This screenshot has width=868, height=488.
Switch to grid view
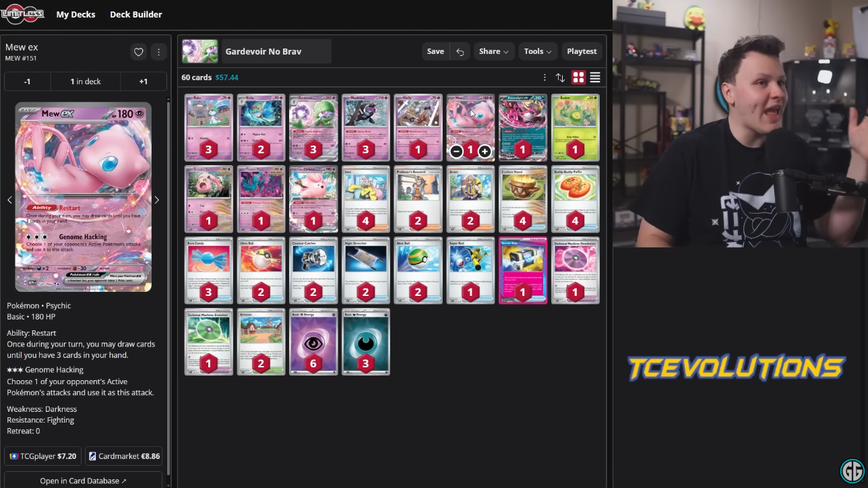click(578, 78)
